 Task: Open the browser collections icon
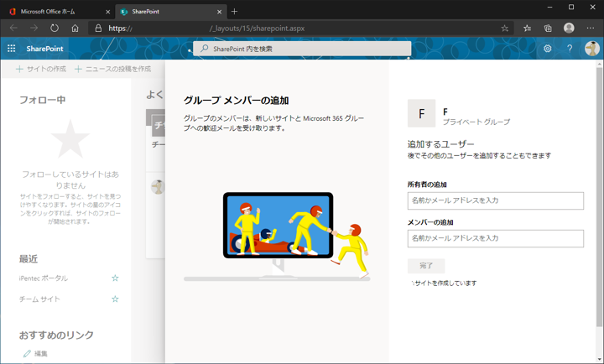(x=548, y=29)
